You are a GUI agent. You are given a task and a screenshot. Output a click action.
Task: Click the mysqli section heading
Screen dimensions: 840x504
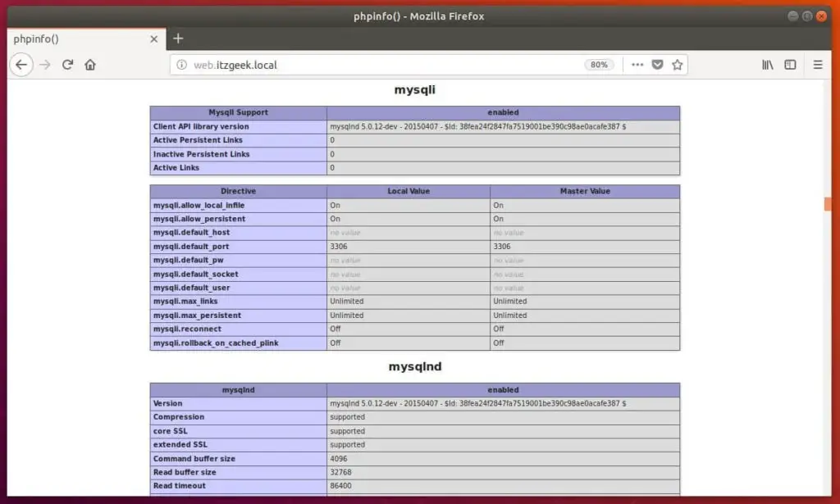point(414,90)
